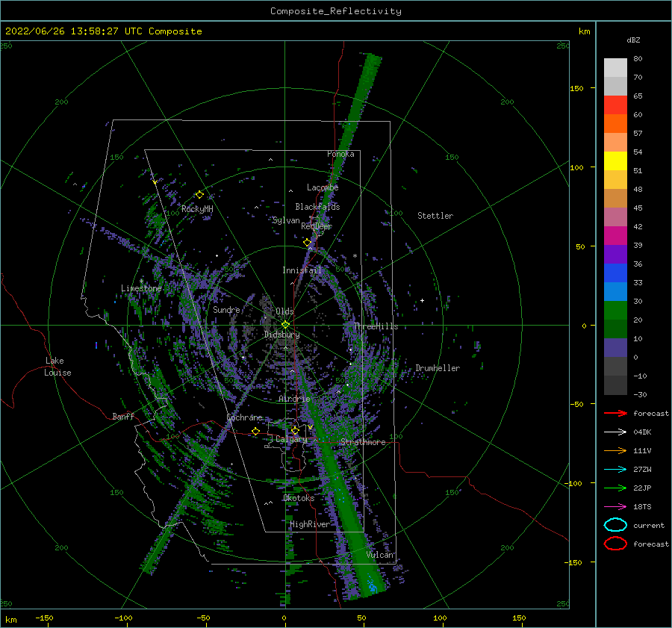Click the Banff label

pos(123,416)
